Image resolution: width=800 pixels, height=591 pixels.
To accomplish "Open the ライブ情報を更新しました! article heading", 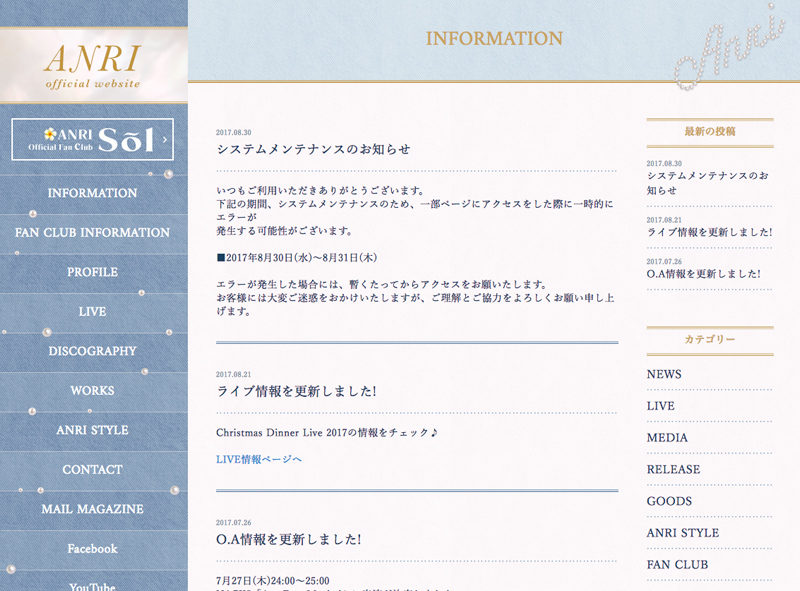I will 296,391.
